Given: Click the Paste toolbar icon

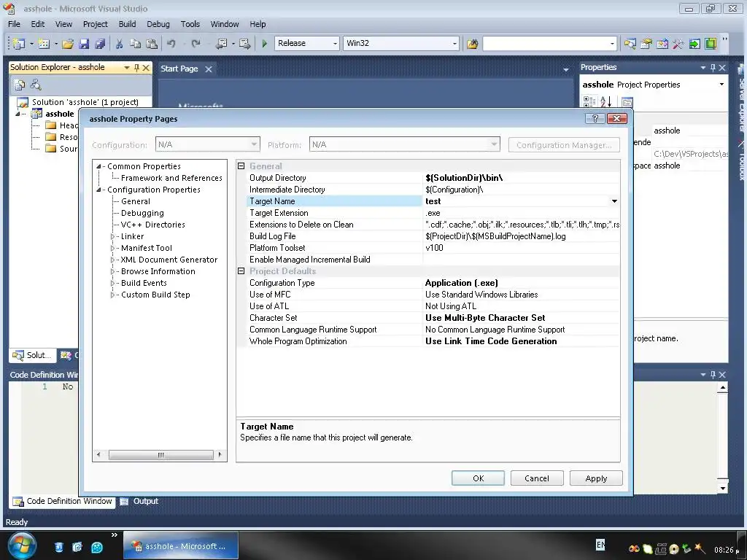Looking at the screenshot, I should coord(152,44).
